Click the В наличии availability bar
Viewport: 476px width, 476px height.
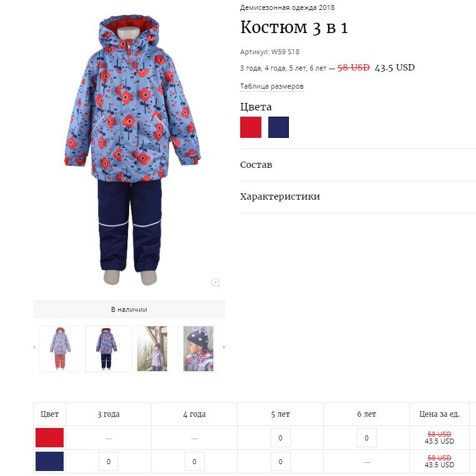(129, 309)
